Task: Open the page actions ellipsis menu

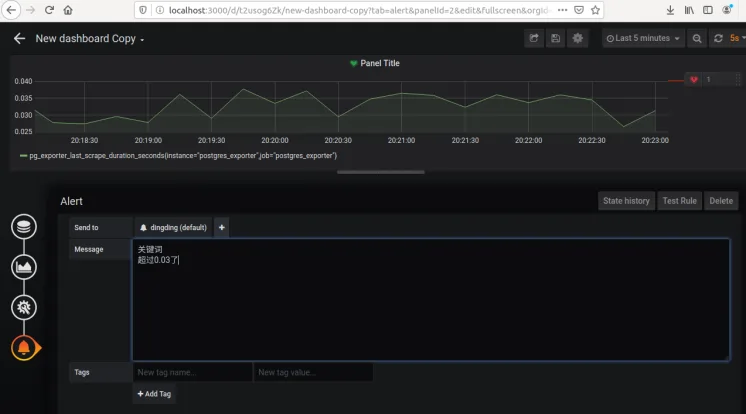Action: (562, 10)
